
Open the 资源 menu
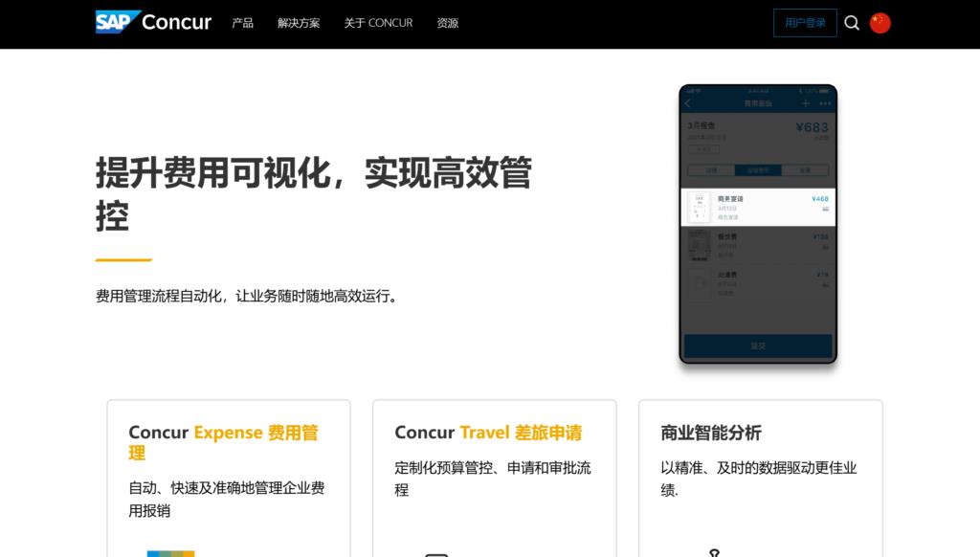tap(448, 23)
